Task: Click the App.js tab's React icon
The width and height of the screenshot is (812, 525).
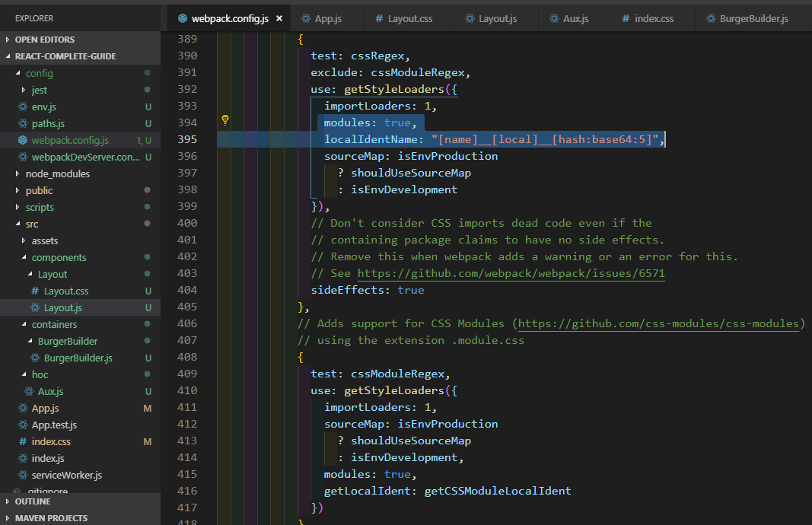Action: click(x=306, y=18)
